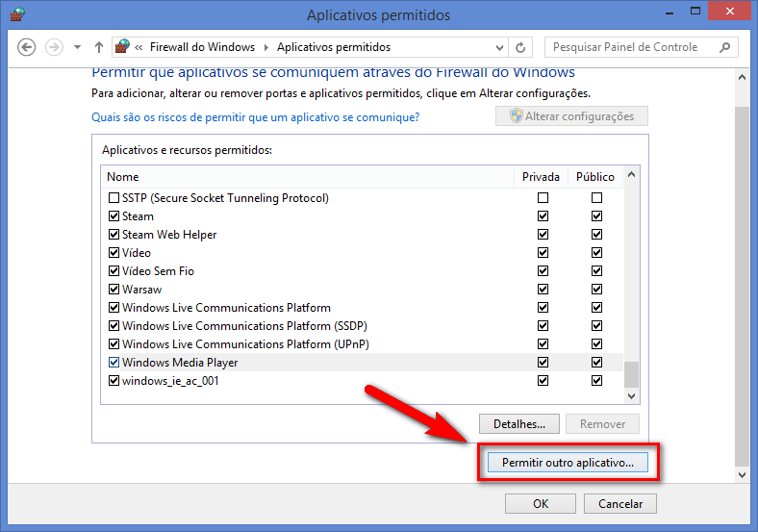This screenshot has height=532, width=758.
Task: Select Windows Live Communications Platform (UPnP) row
Action: tap(362, 343)
